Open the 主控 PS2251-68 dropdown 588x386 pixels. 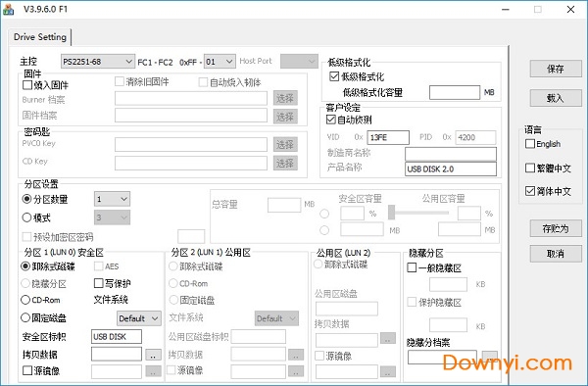click(x=97, y=62)
